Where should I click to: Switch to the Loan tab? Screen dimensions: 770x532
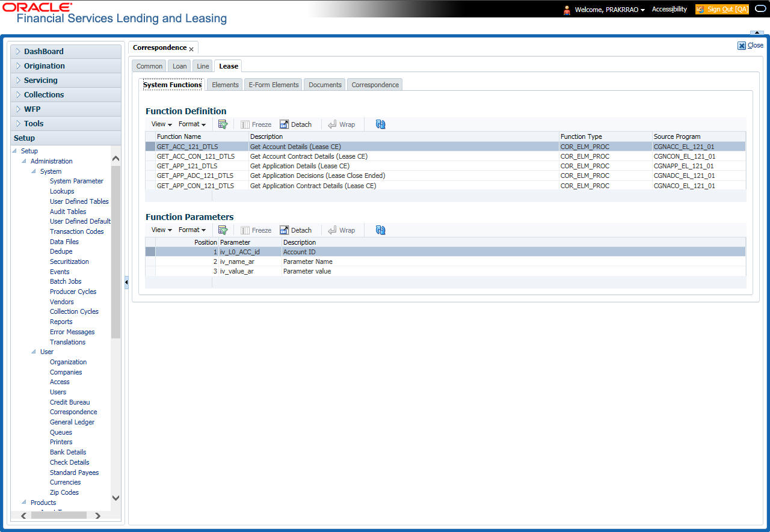click(180, 66)
